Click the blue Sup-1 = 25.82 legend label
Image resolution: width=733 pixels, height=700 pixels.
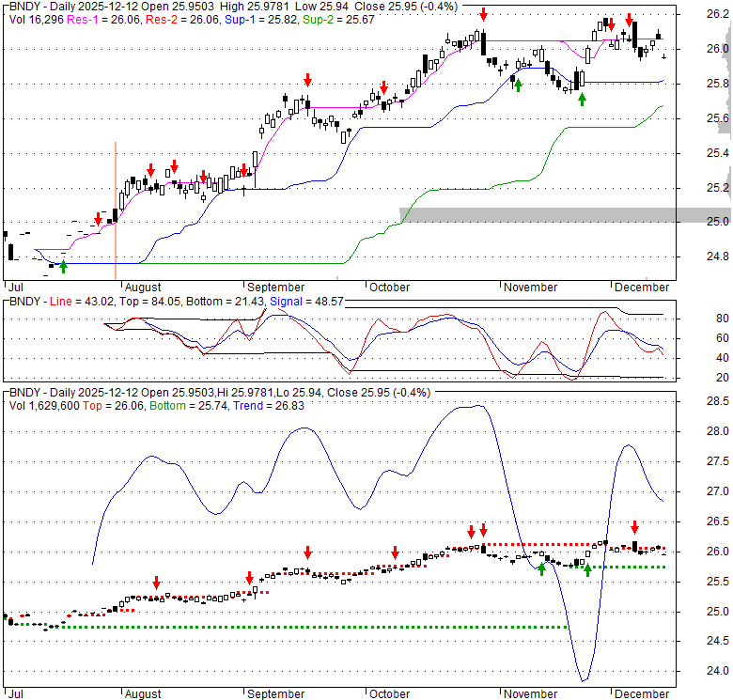261,20
